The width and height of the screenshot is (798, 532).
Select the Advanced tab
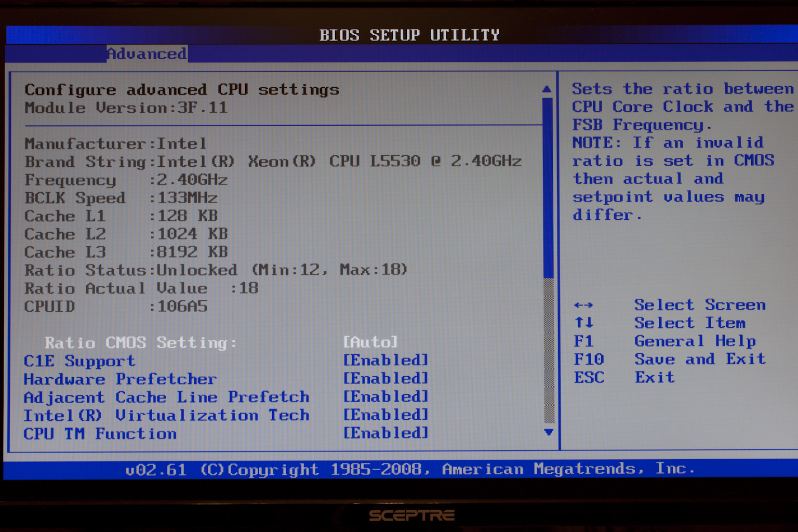(x=147, y=54)
